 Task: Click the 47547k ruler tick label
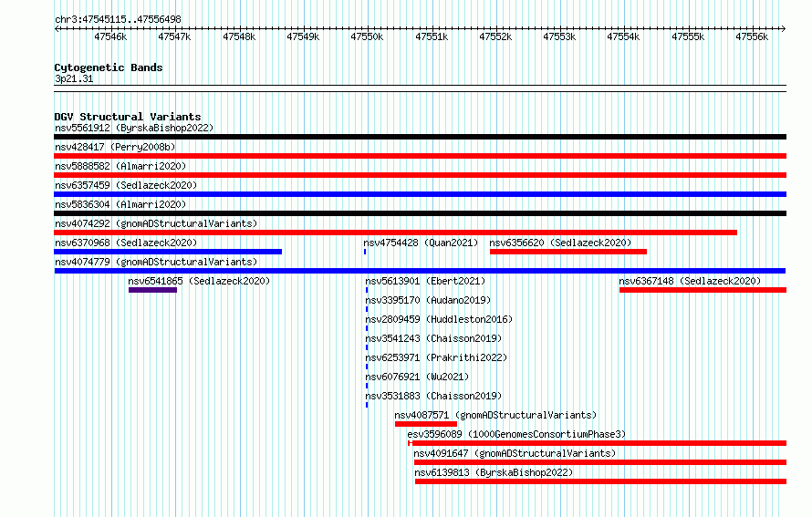174,36
